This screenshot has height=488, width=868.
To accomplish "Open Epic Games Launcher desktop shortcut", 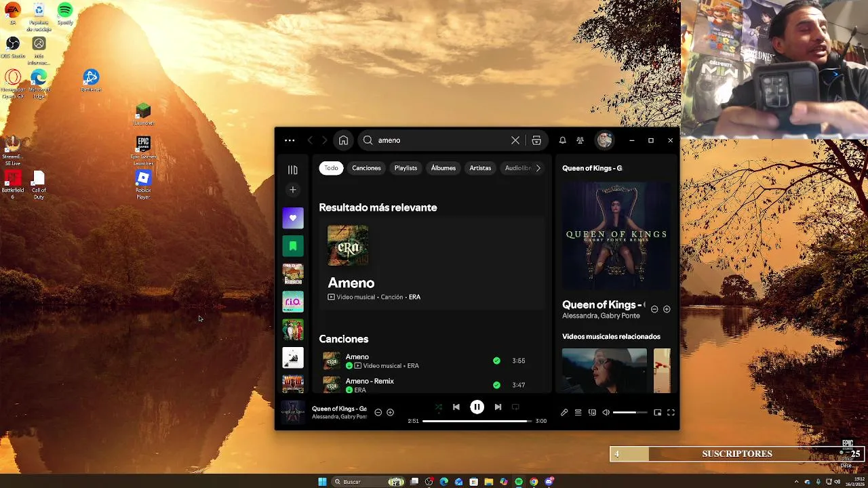I will point(143,150).
